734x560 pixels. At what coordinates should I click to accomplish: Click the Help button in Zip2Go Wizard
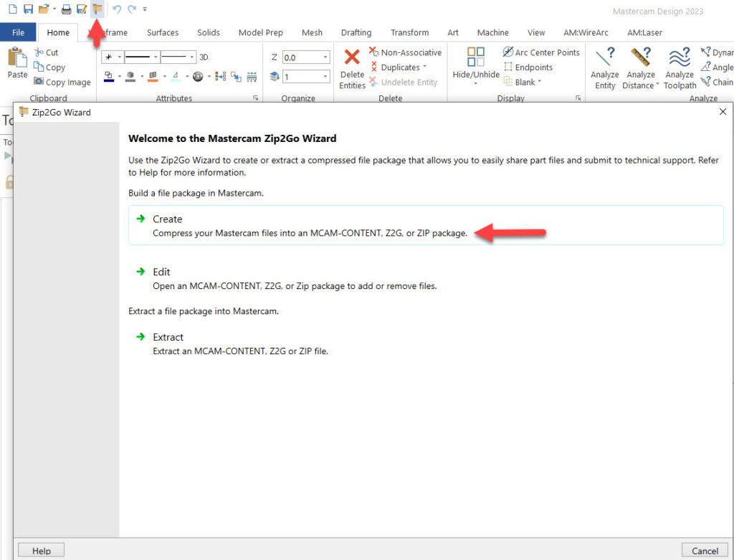tap(41, 551)
